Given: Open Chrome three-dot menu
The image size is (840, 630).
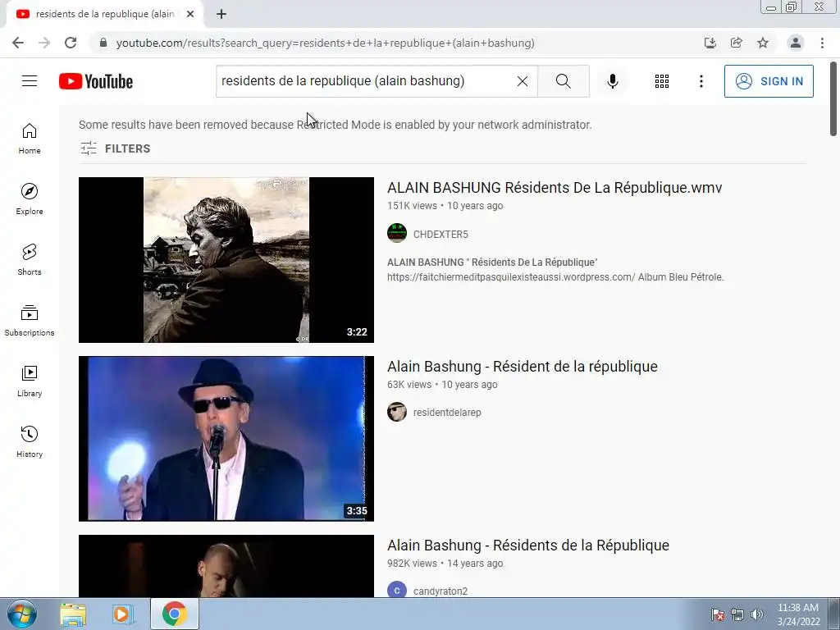Looking at the screenshot, I should [x=822, y=43].
